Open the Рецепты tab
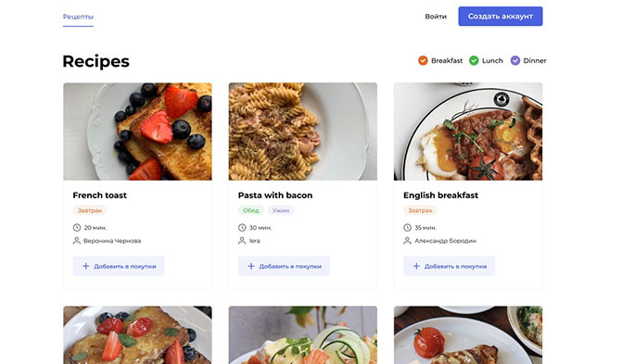 tap(78, 17)
